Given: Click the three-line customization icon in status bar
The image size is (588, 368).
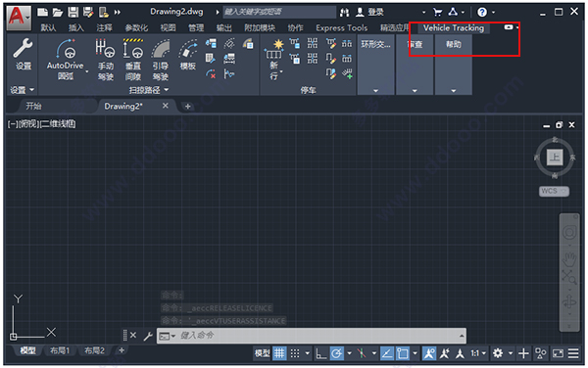Looking at the screenshot, I should (573, 353).
